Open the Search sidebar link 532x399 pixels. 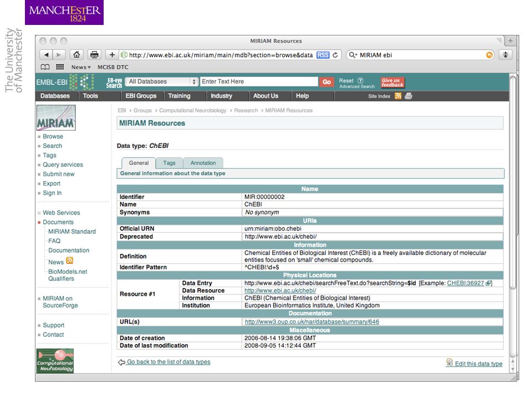tap(53, 146)
